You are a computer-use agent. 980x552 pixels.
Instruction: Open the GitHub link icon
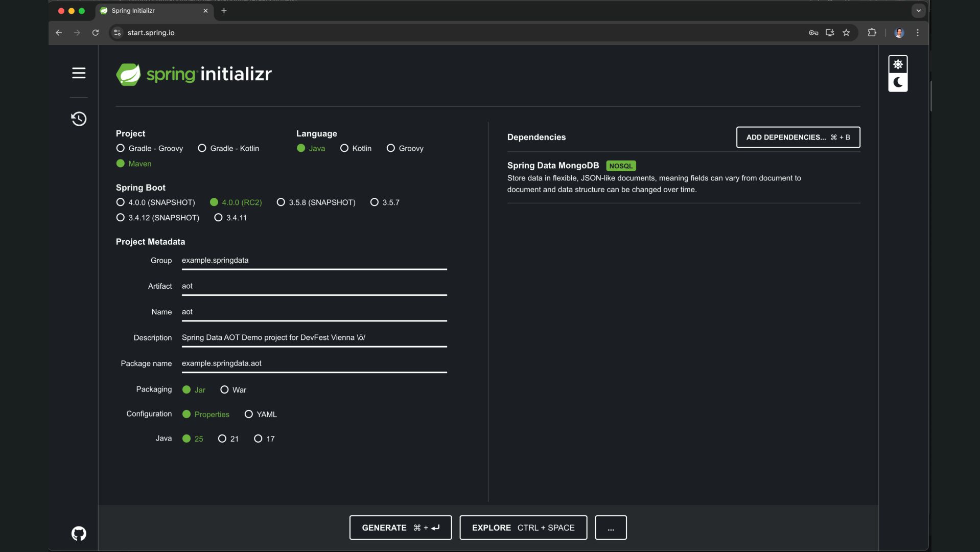click(x=79, y=534)
